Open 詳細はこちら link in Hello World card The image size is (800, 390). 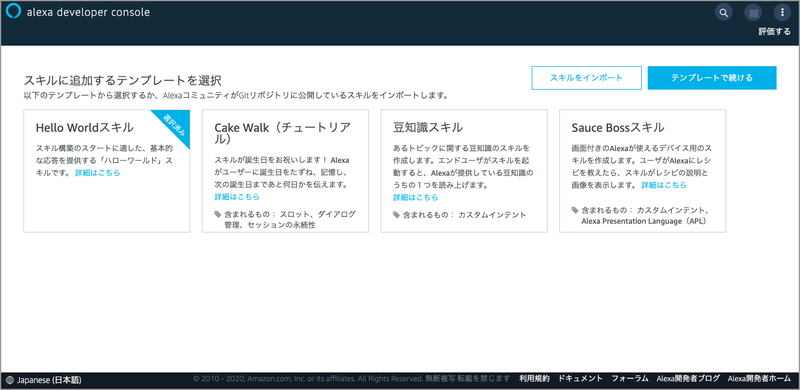[97, 173]
